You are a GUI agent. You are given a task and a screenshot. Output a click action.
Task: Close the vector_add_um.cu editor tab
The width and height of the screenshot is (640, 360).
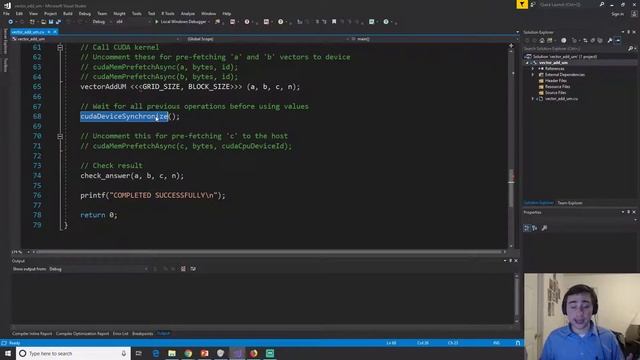(55, 32)
